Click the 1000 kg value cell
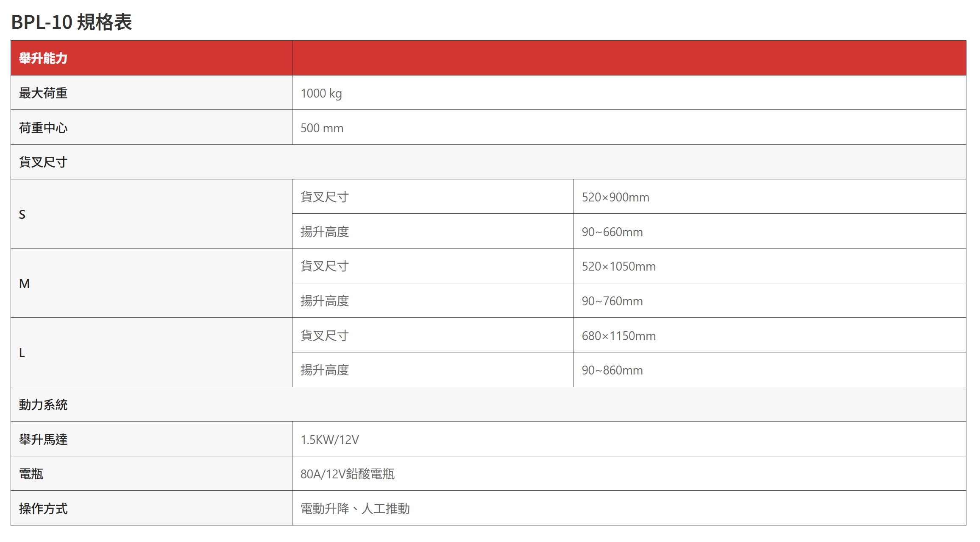Screen dimensions: 980x542 321,93
